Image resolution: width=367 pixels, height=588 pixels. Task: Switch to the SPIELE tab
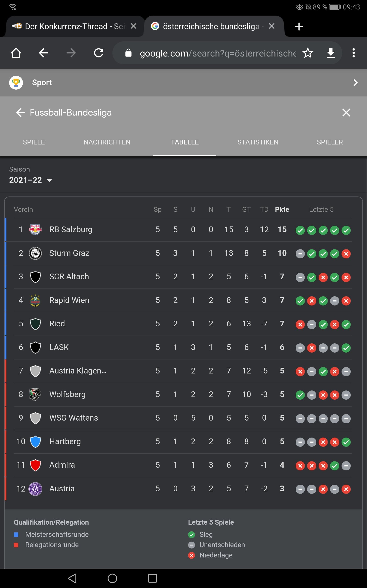click(34, 142)
